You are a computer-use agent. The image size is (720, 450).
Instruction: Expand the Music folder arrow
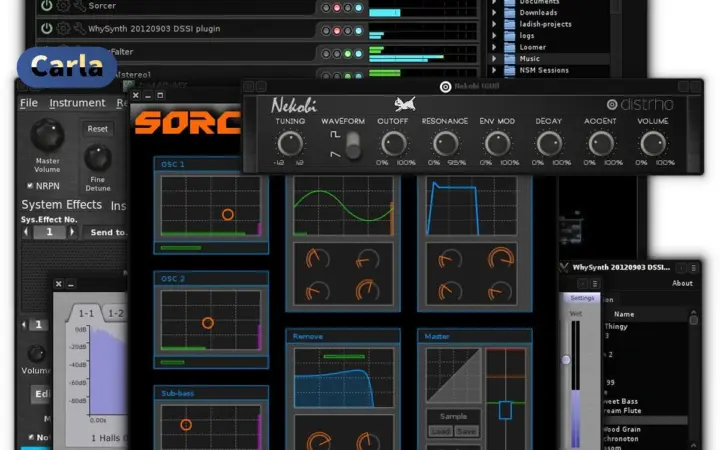(494, 58)
